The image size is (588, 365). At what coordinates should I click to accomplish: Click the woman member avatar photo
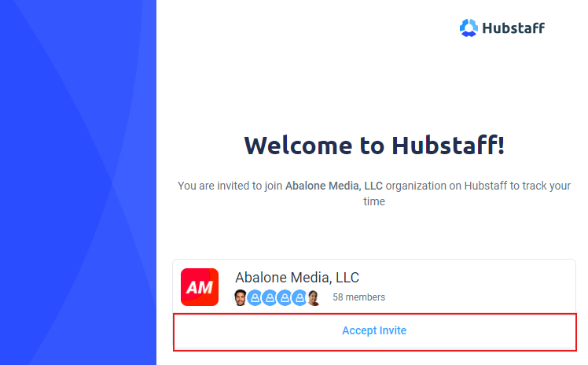(x=313, y=298)
